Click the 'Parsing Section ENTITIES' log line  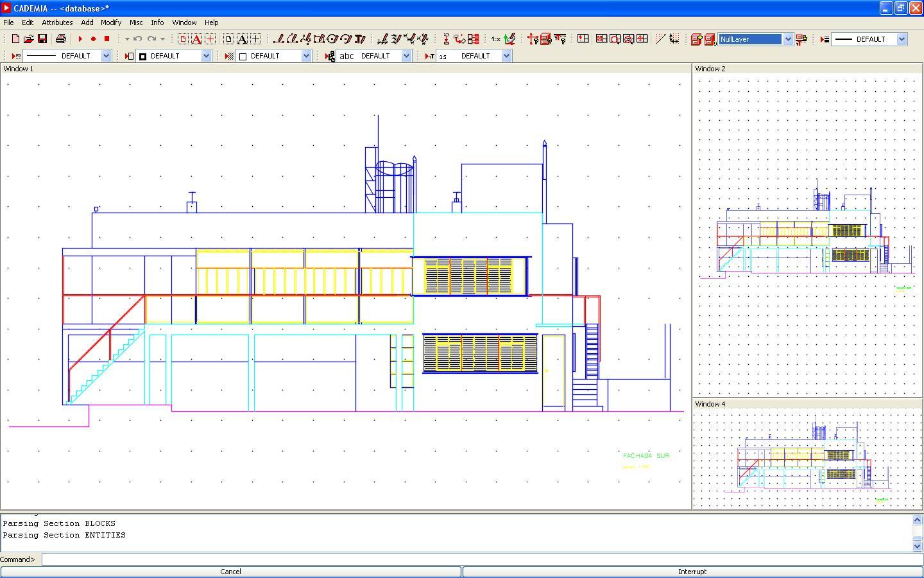(x=64, y=535)
